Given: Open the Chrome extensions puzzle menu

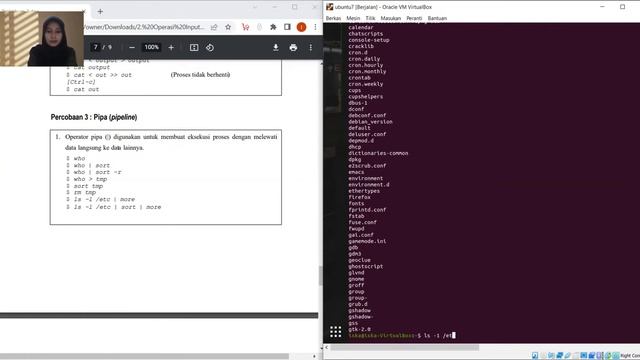Looking at the screenshot, I should [273, 27].
